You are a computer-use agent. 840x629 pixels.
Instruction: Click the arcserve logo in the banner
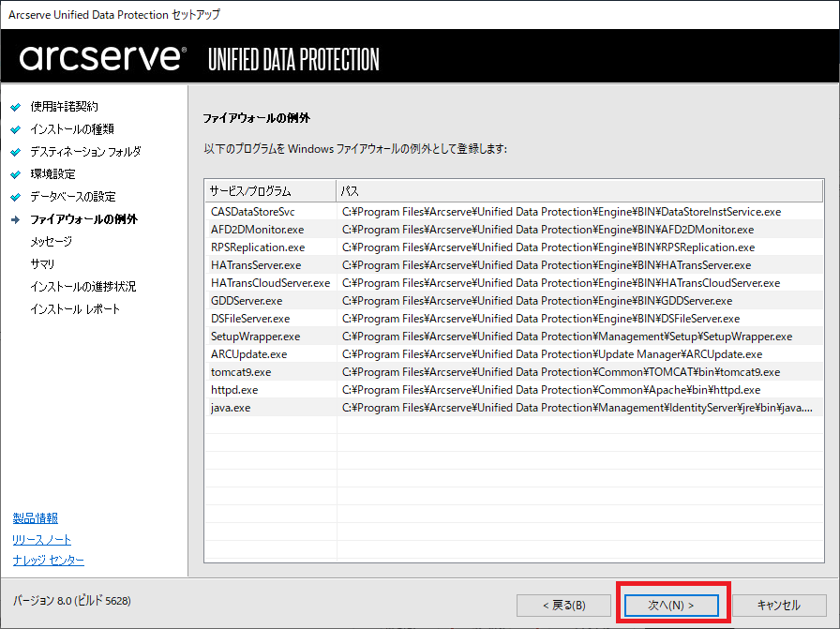click(x=103, y=58)
